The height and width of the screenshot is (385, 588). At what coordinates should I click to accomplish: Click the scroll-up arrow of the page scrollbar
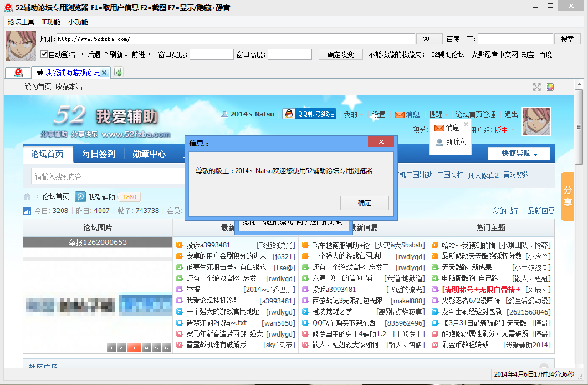pos(579,85)
